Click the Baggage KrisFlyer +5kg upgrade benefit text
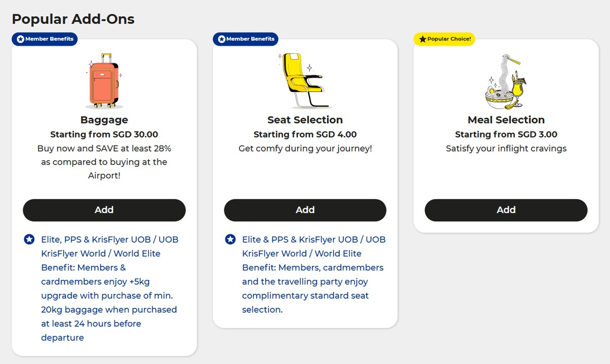This screenshot has height=364, width=610. click(x=109, y=288)
